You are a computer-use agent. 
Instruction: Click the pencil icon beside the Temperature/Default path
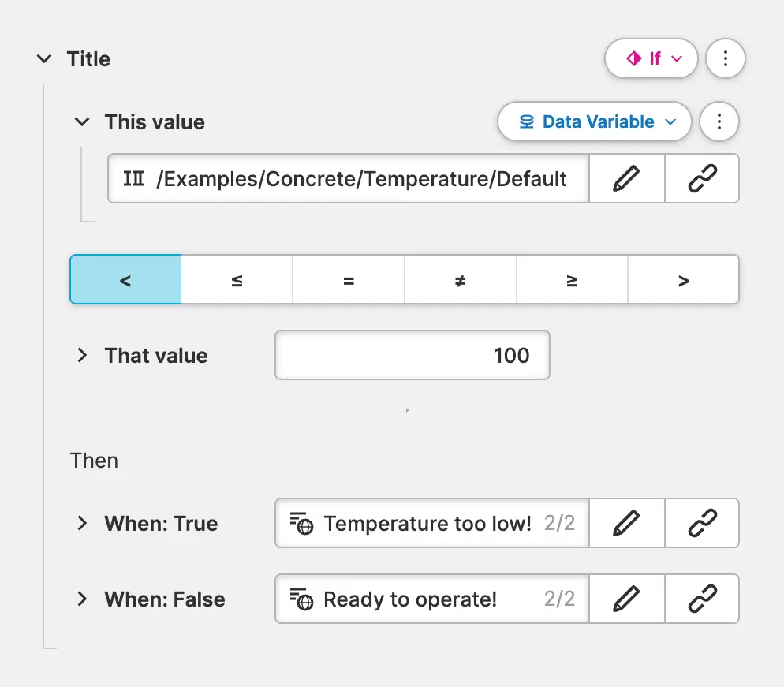[626, 179]
